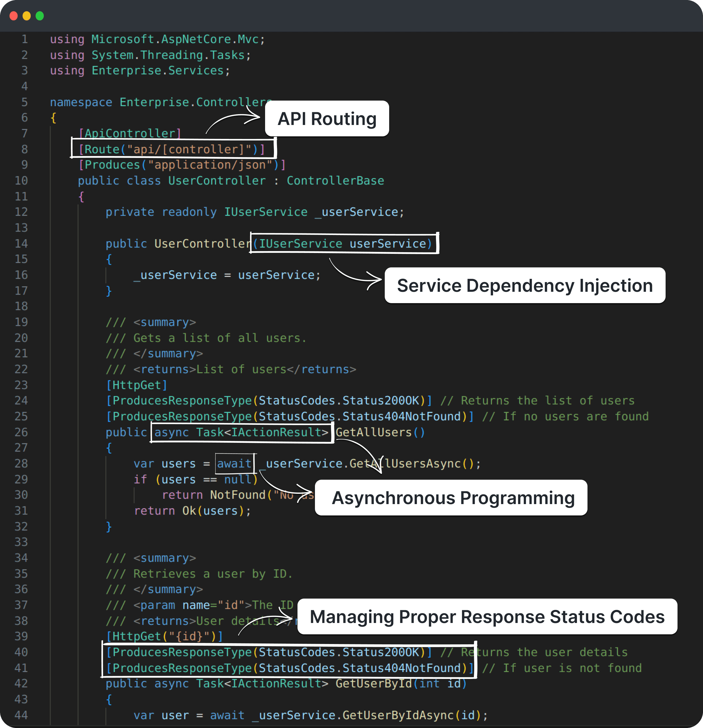This screenshot has height=728, width=703.
Task: Click the [ApiController] attribute on line 7
Action: (x=130, y=133)
